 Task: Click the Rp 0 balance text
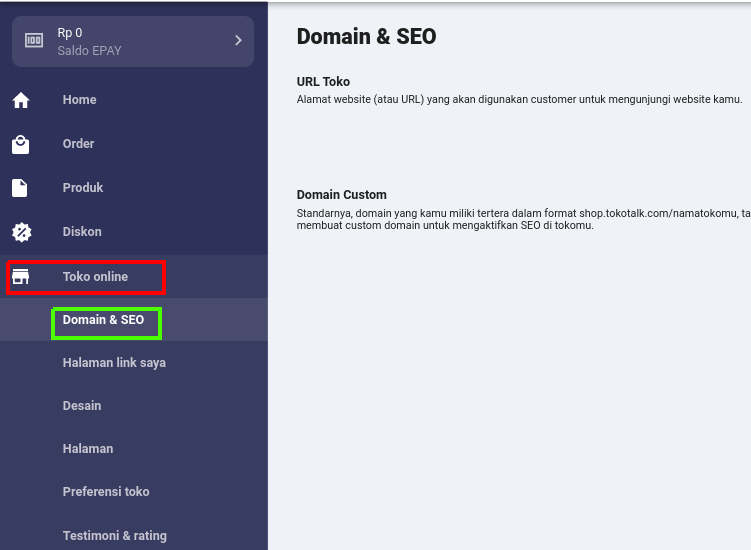pyautogui.click(x=70, y=33)
